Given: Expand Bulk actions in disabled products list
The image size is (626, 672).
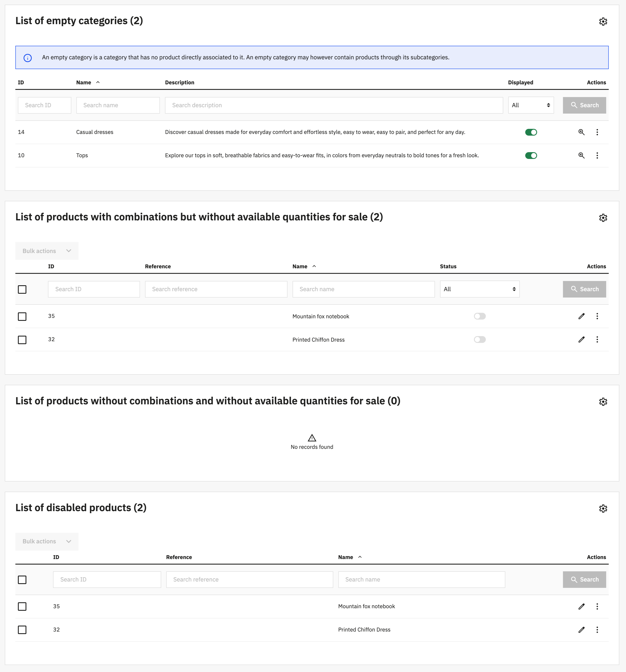Looking at the screenshot, I should click(47, 541).
